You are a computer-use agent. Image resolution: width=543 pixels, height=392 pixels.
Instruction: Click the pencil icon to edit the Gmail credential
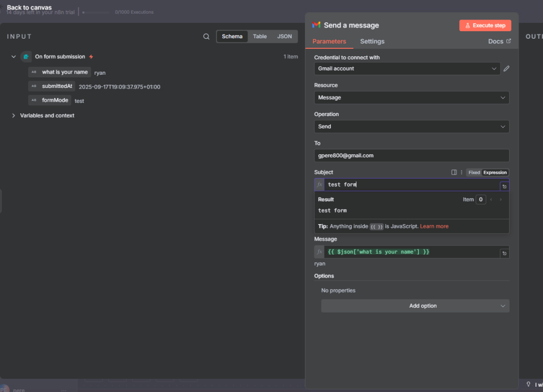506,68
